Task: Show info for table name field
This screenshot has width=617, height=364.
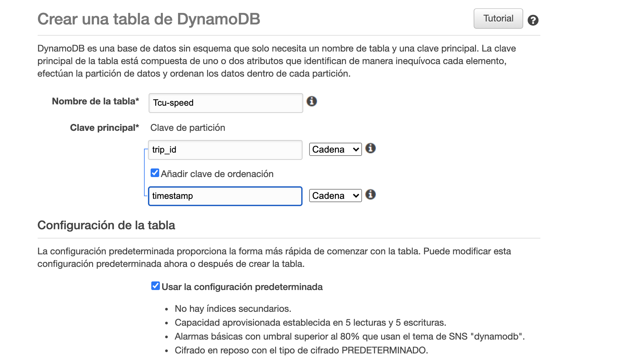Action: click(311, 101)
